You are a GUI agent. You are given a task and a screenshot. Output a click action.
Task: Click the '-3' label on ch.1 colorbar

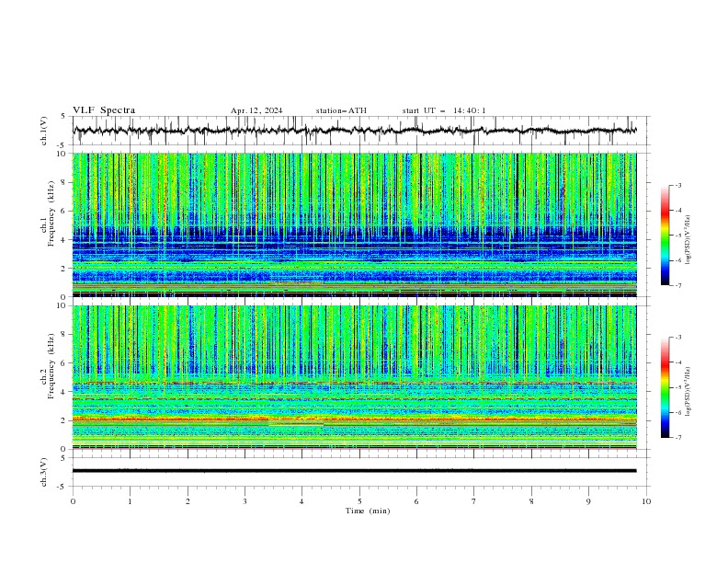[677, 185]
